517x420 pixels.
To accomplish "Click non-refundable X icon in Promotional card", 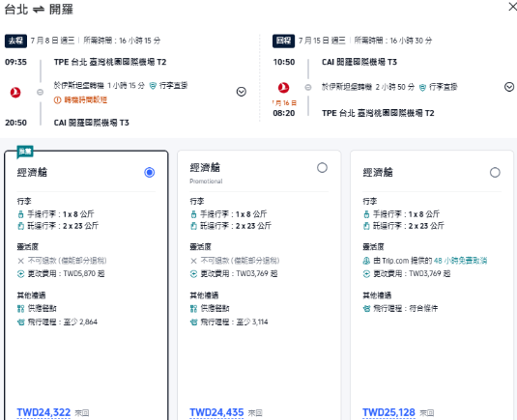I will [x=193, y=261].
